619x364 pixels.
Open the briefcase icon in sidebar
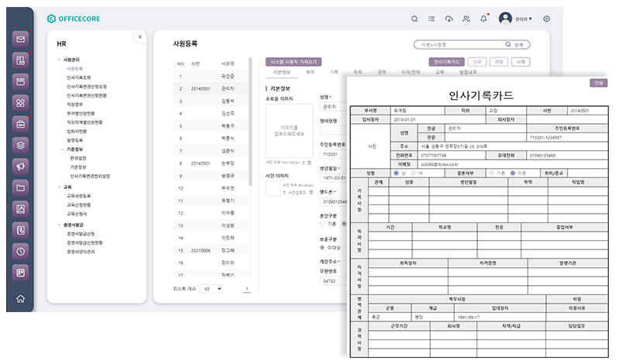click(x=21, y=123)
